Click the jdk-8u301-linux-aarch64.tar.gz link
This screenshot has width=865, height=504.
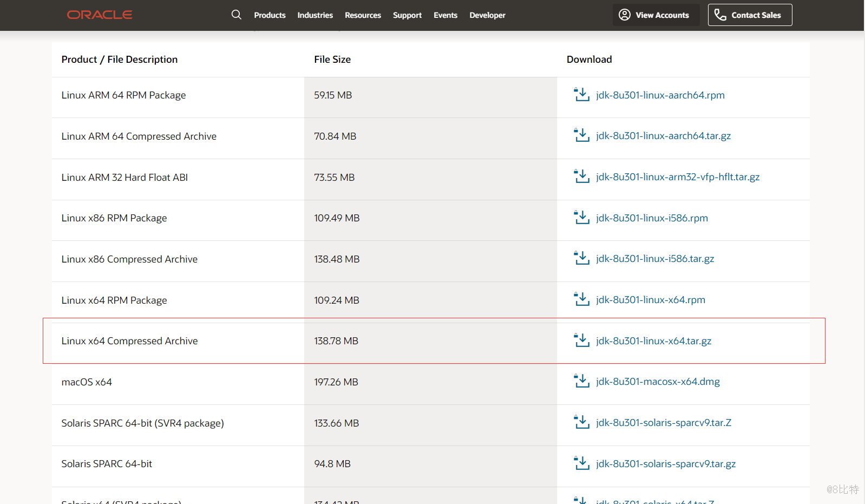(663, 136)
